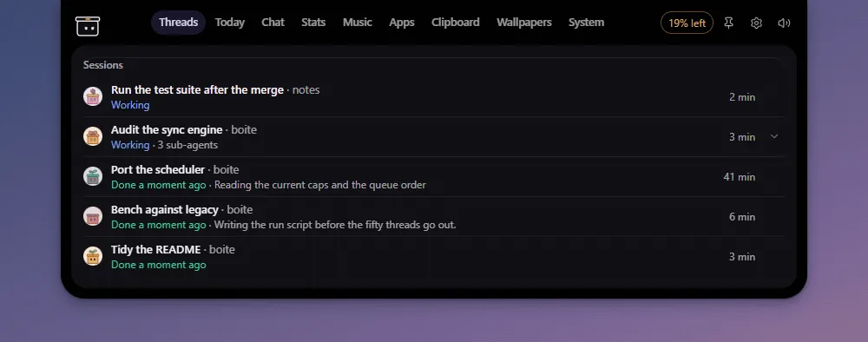Image resolution: width=868 pixels, height=342 pixels.
Task: Open "Run the test suite after the merge"
Action: pyautogui.click(x=197, y=89)
